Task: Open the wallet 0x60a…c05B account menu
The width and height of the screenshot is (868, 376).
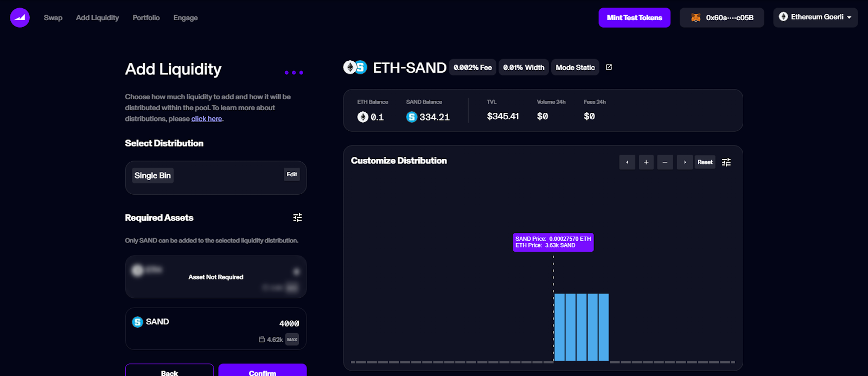Action: (722, 18)
